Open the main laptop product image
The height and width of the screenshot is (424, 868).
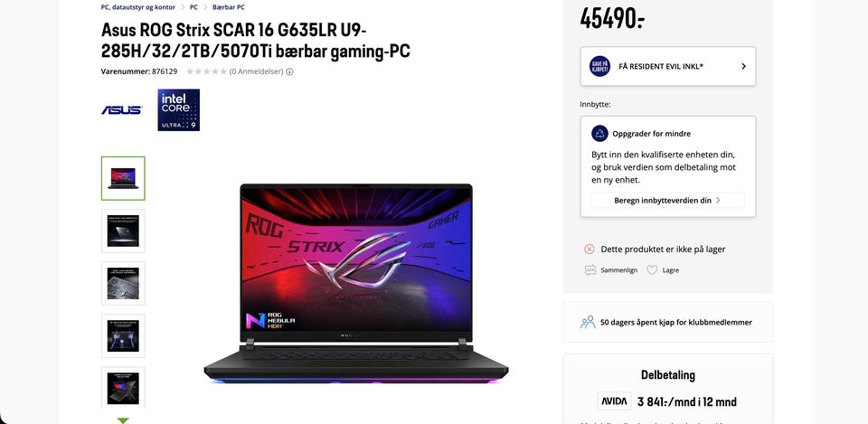pyautogui.click(x=356, y=283)
